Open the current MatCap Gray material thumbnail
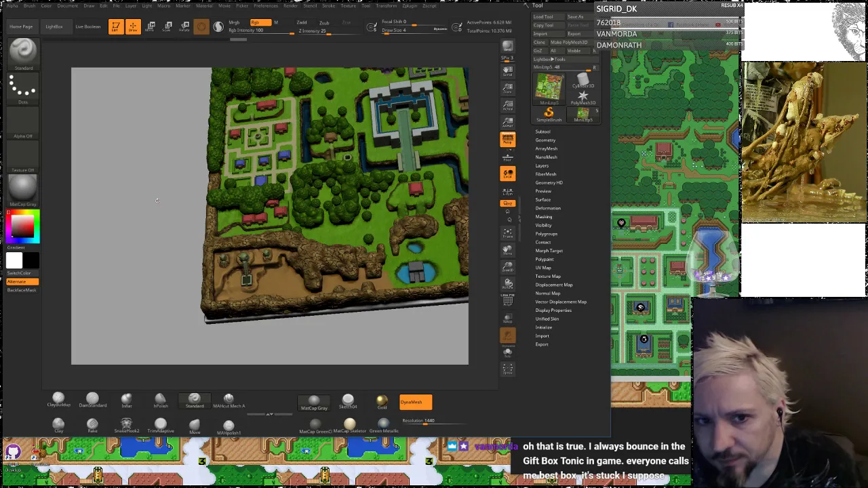 (x=23, y=190)
